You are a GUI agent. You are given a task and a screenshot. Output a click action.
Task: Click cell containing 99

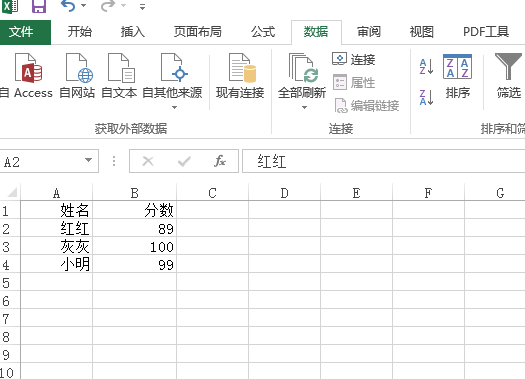(x=135, y=264)
